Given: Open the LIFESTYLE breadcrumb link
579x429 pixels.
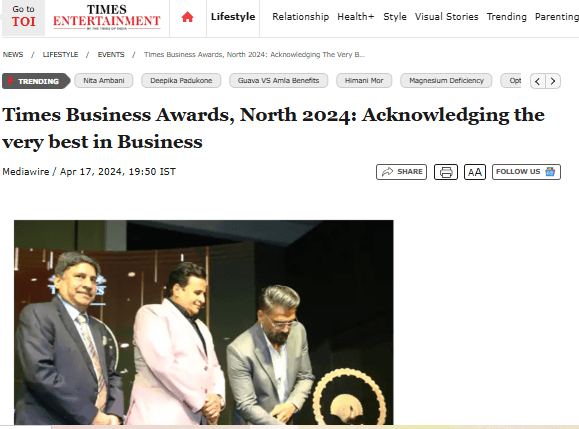Looking at the screenshot, I should pos(60,55).
